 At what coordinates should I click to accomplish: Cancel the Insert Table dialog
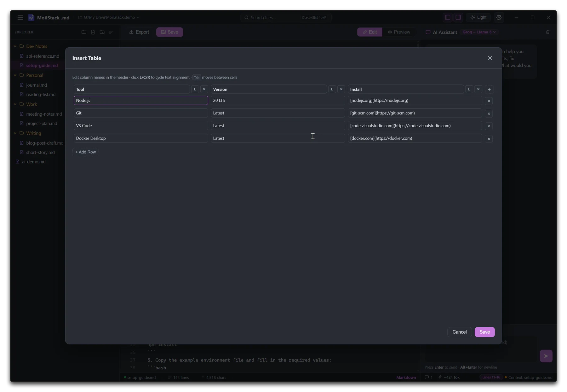(459, 332)
